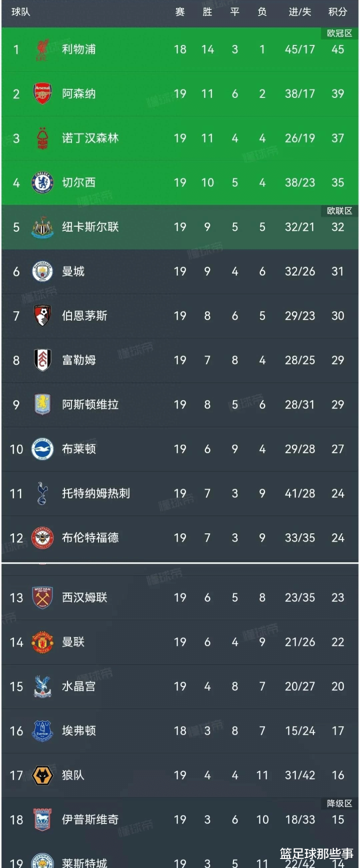The image size is (360, 868).
Task: Open team name 布伦特福德
Action: (90, 538)
